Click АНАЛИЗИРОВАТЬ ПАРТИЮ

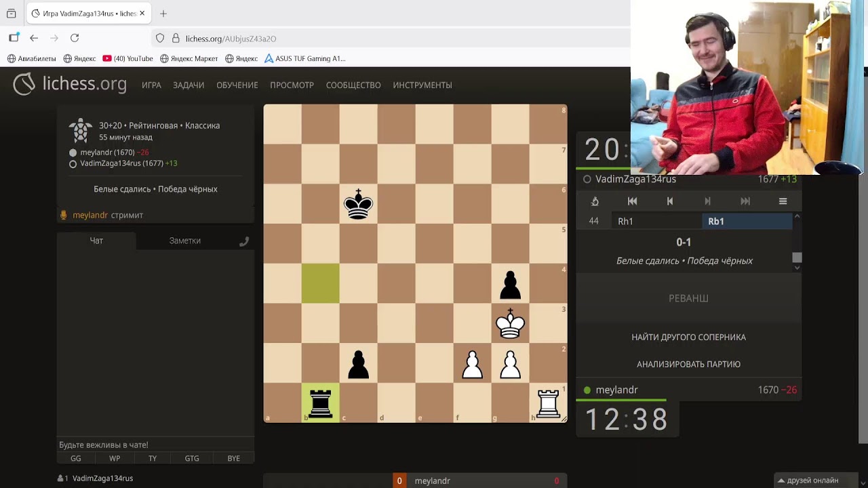pyautogui.click(x=688, y=364)
